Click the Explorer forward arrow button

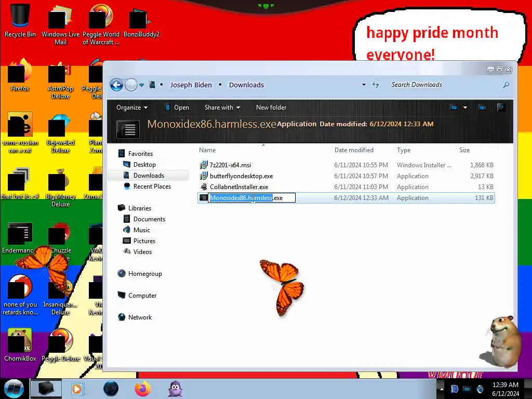click(x=131, y=85)
